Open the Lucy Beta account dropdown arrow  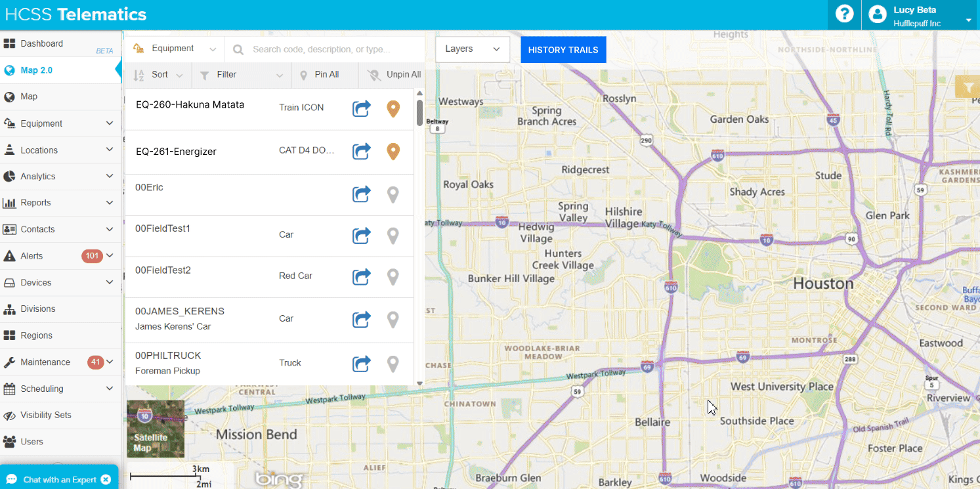click(x=968, y=20)
